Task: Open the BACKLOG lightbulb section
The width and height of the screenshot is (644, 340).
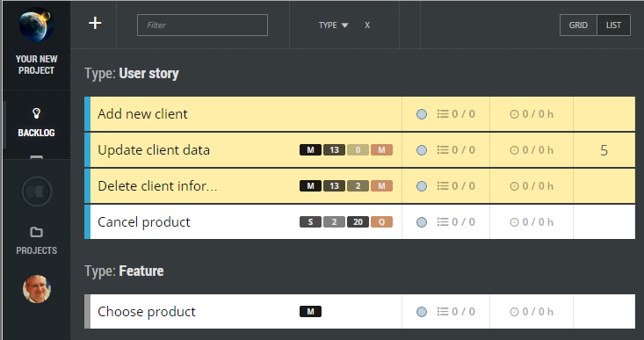Action: (36, 122)
